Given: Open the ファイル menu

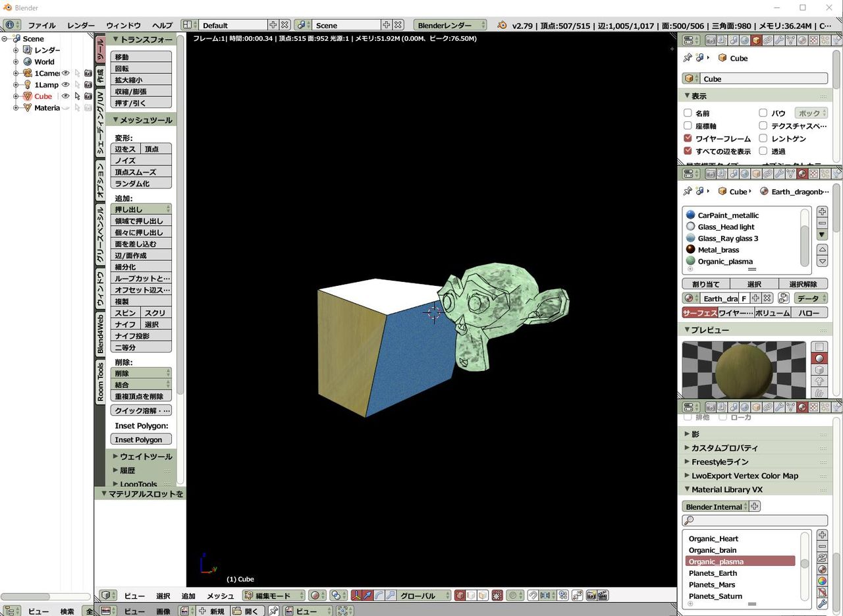Looking at the screenshot, I should [x=41, y=25].
